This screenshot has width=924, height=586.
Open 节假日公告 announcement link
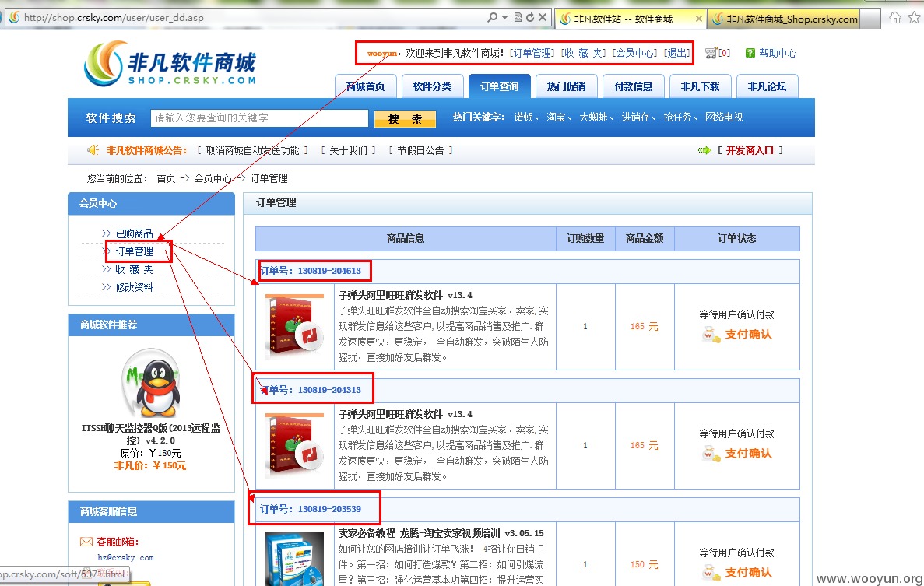click(421, 150)
